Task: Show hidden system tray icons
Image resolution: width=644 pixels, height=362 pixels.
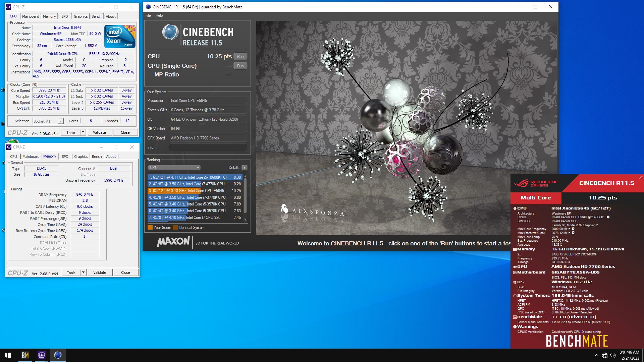Action: click(596, 355)
